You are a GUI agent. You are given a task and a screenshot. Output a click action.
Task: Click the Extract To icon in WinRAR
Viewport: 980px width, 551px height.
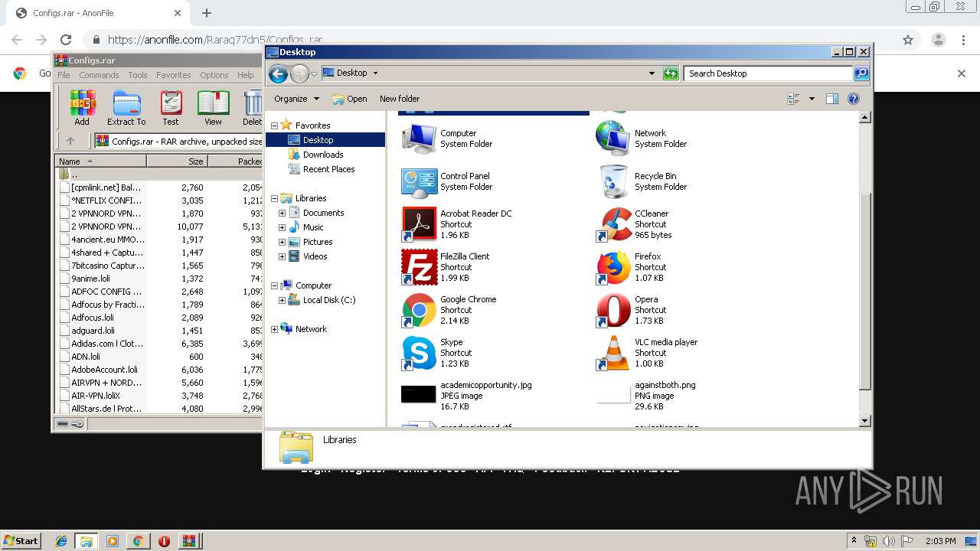point(126,108)
